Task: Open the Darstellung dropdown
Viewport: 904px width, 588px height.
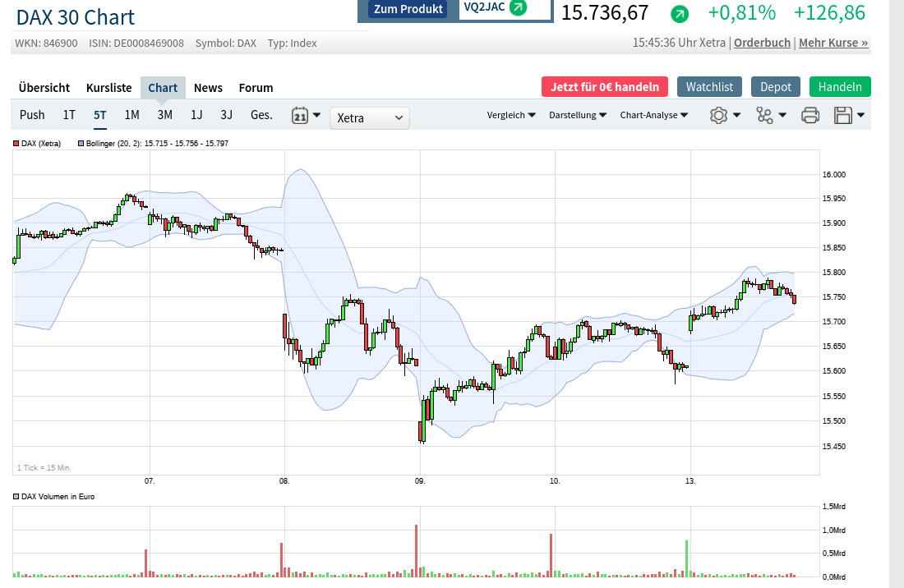Action: click(577, 115)
